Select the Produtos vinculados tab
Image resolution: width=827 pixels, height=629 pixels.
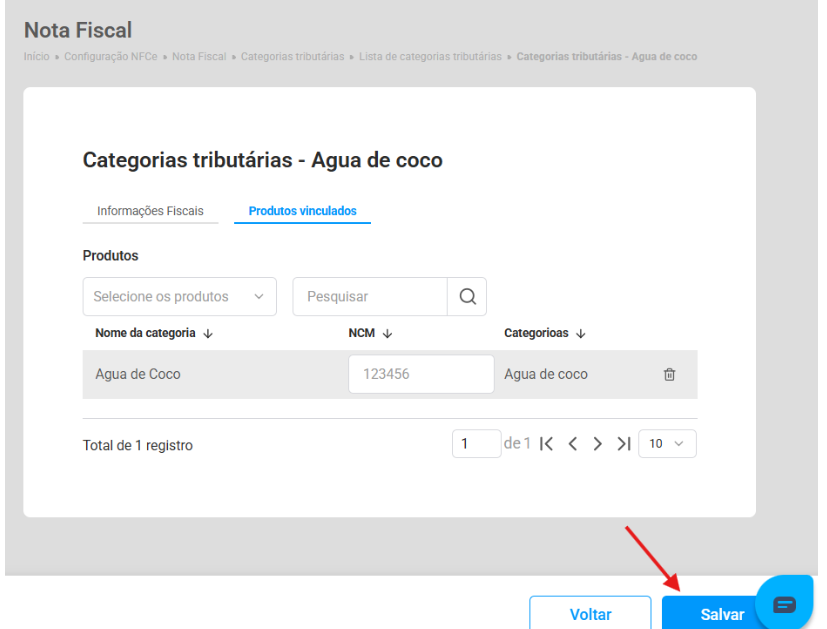coord(302,211)
